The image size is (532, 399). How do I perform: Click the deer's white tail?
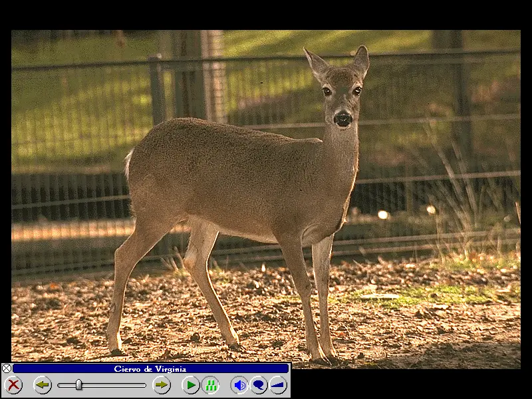click(x=128, y=164)
